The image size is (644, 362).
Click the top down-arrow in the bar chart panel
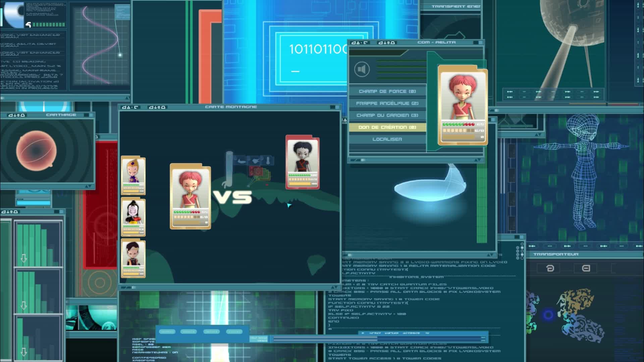coord(23,258)
